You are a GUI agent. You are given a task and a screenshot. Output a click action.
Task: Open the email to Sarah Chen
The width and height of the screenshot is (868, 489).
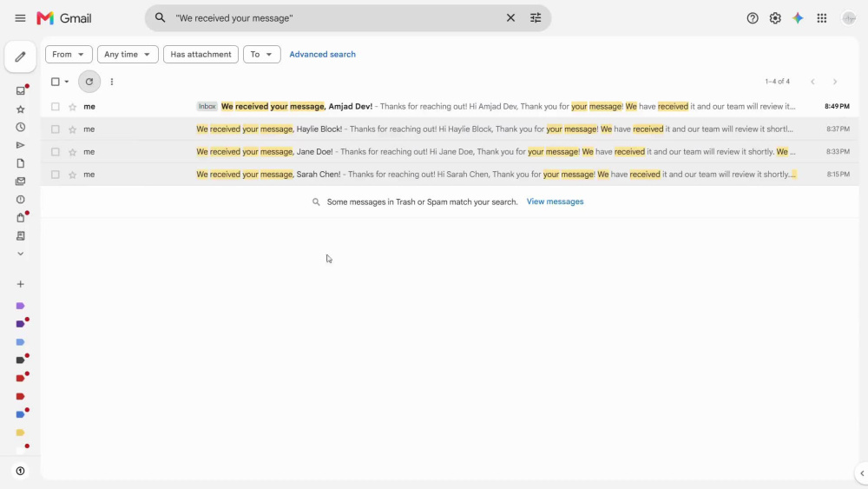(450, 175)
